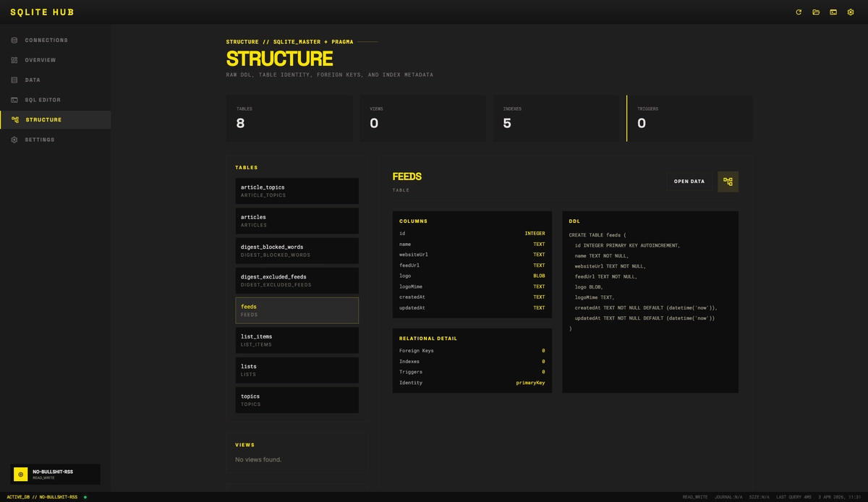Image resolution: width=868 pixels, height=502 pixels.
Task: Toggle the green status dot in the status bar
Action: 85,497
